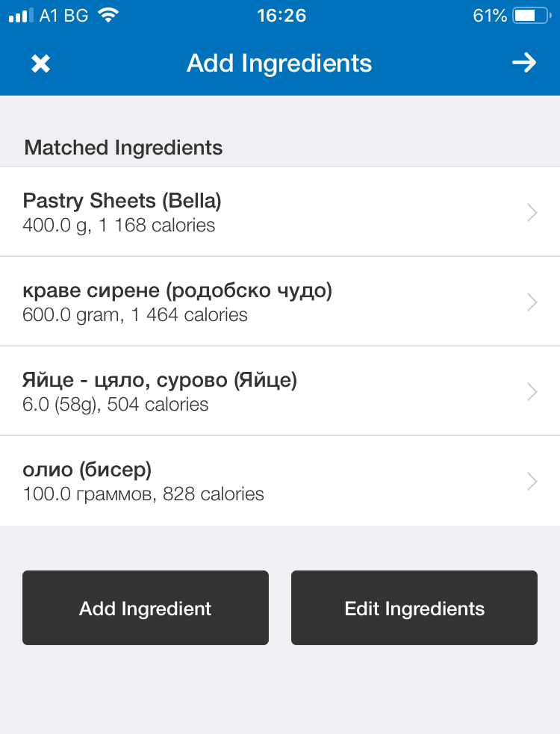Open chevron for краве сирене ingredient

click(x=532, y=302)
